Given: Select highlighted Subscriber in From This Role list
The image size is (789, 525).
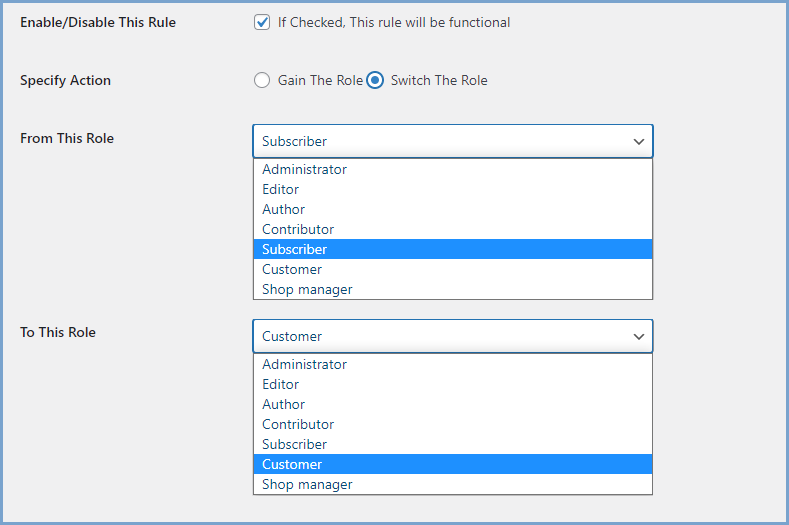Looking at the screenshot, I should pyautogui.click(x=295, y=249).
